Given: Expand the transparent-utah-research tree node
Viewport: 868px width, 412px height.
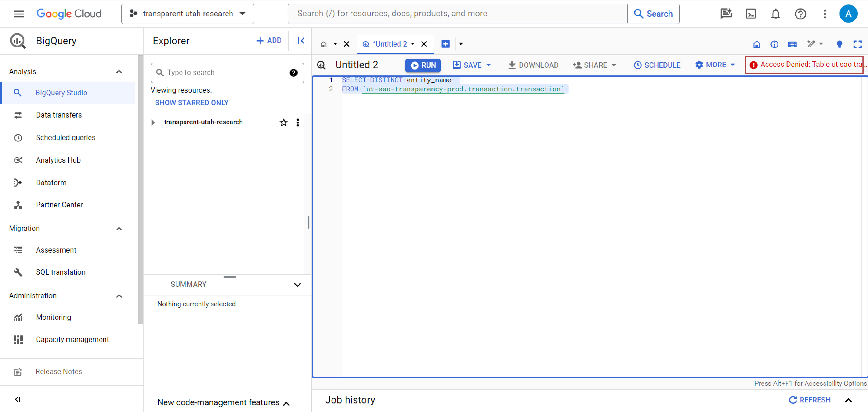Looking at the screenshot, I should [x=153, y=122].
